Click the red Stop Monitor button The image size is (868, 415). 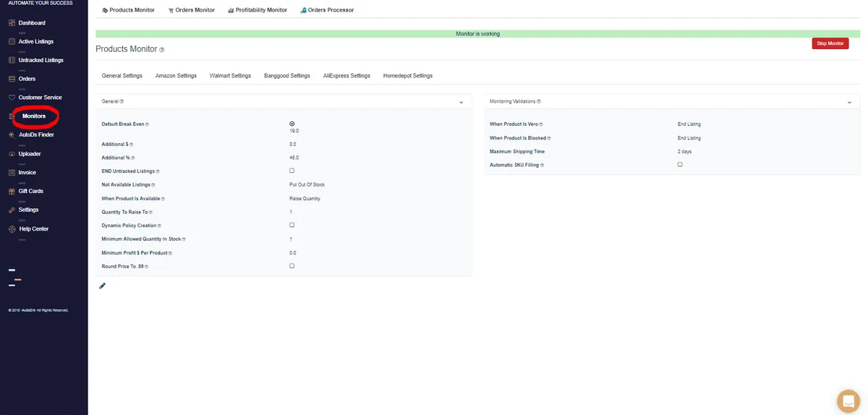coord(830,43)
